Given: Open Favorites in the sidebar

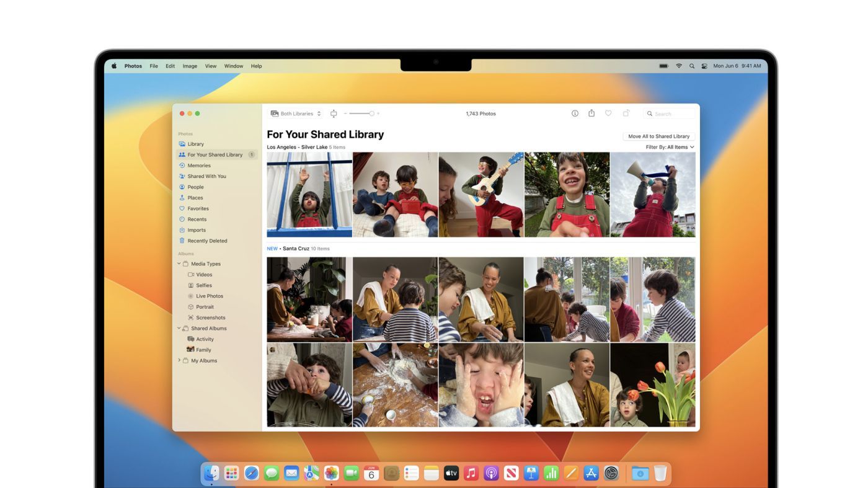Looking at the screenshot, I should (217, 208).
